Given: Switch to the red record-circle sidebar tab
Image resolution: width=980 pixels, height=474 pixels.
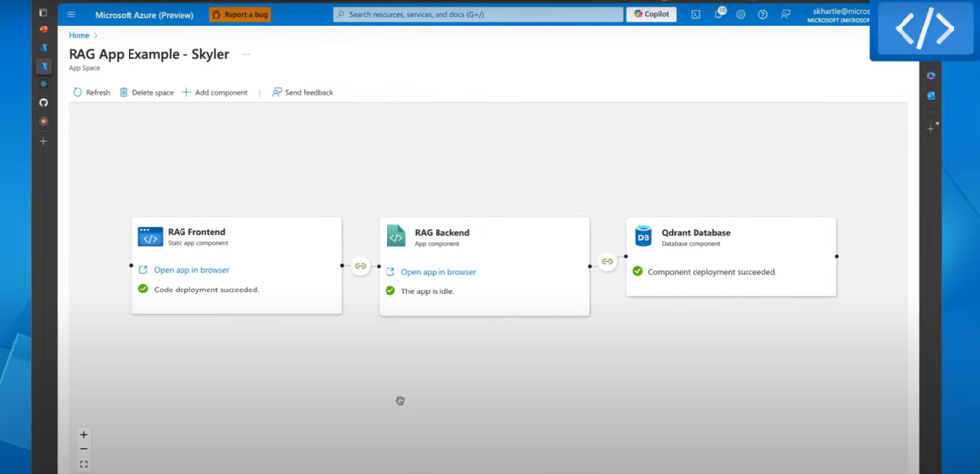Looking at the screenshot, I should click(44, 121).
